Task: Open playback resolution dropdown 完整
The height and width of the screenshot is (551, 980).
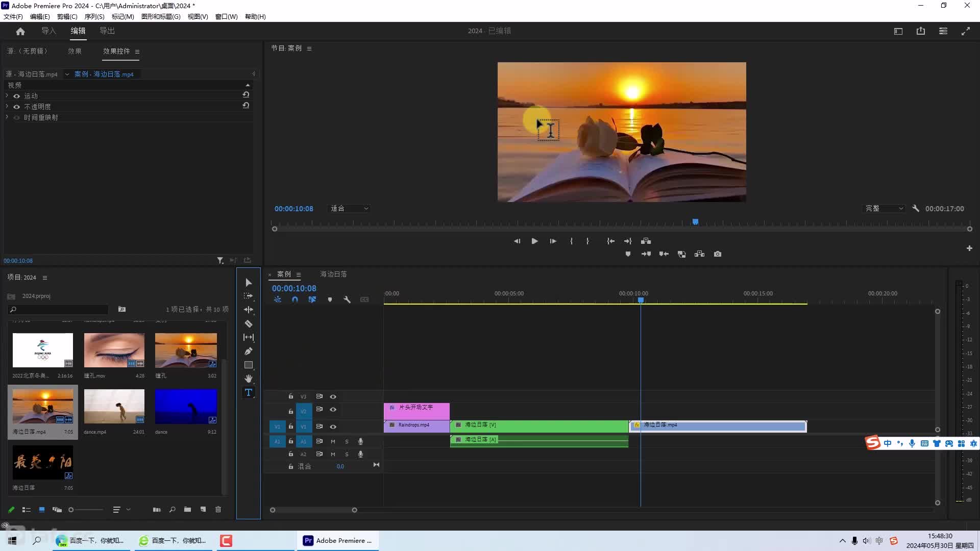Action: [885, 209]
